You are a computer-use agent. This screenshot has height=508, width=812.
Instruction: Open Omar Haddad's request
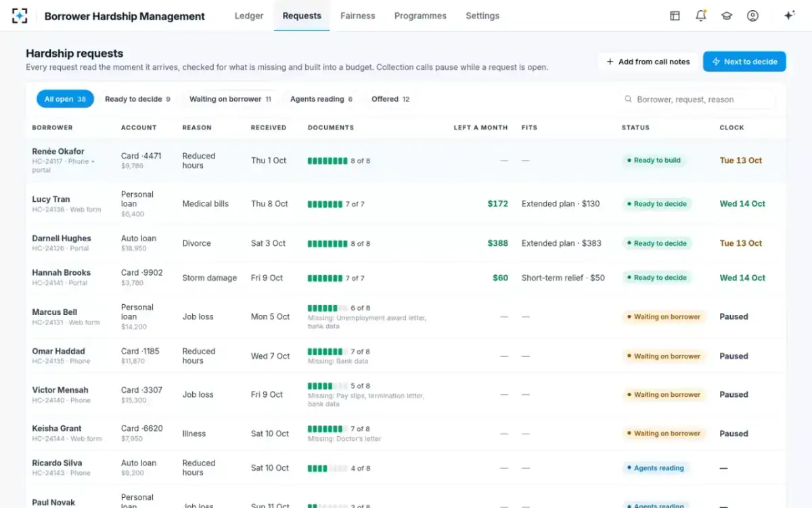[406, 356]
